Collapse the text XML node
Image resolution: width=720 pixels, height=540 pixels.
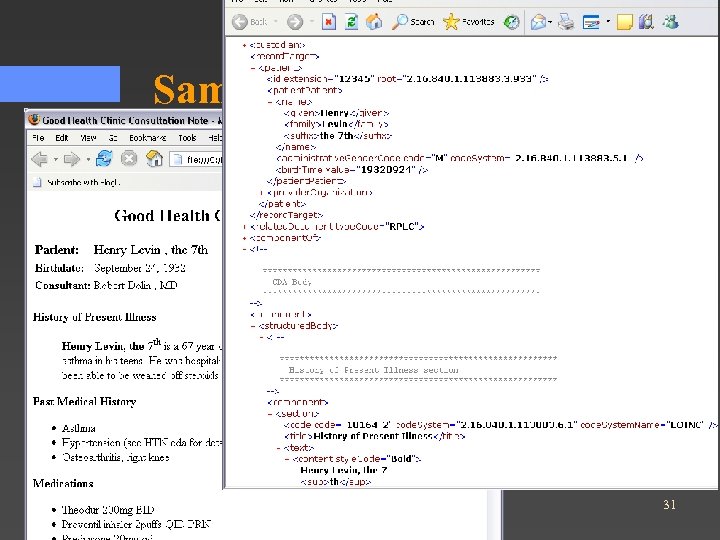[279, 448]
